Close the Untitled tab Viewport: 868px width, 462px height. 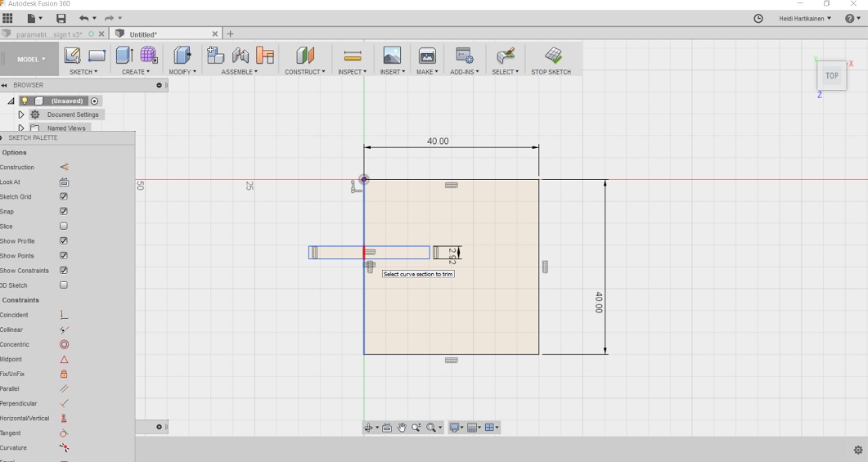[x=215, y=34]
